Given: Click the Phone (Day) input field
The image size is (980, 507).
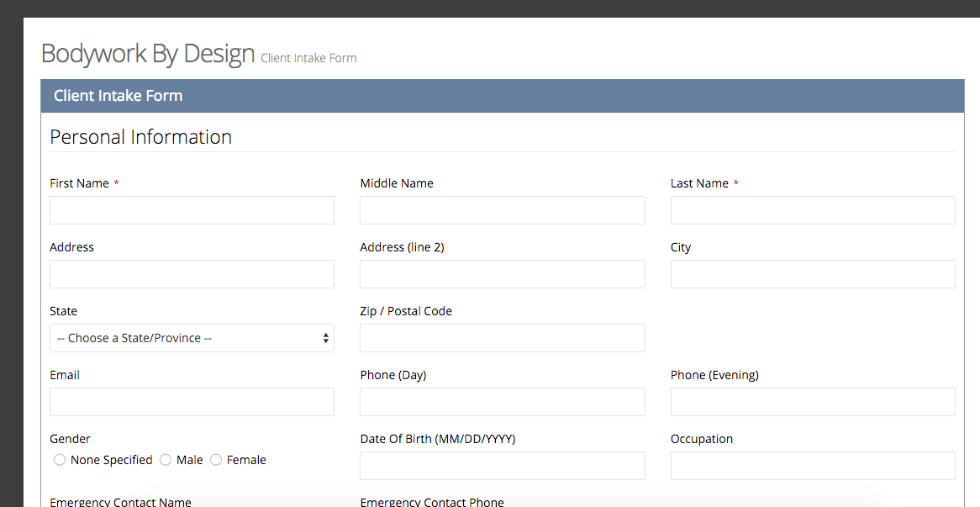Looking at the screenshot, I should [502, 402].
